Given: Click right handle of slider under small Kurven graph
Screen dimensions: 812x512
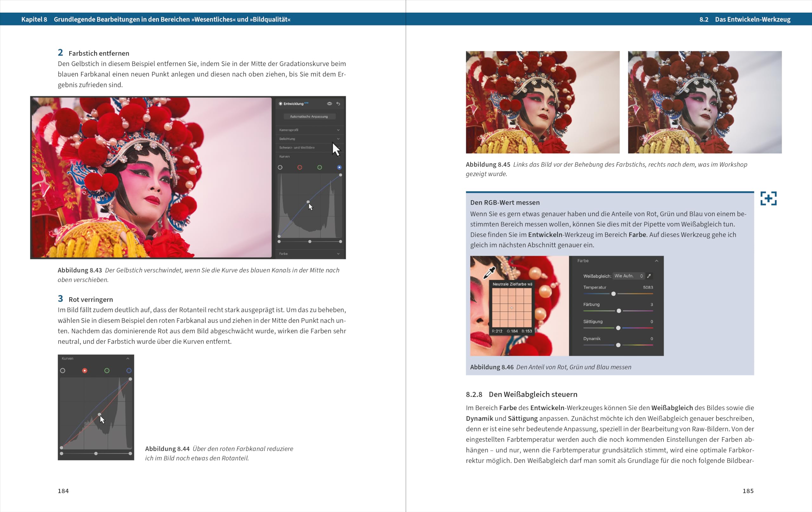Looking at the screenshot, I should 130,453.
